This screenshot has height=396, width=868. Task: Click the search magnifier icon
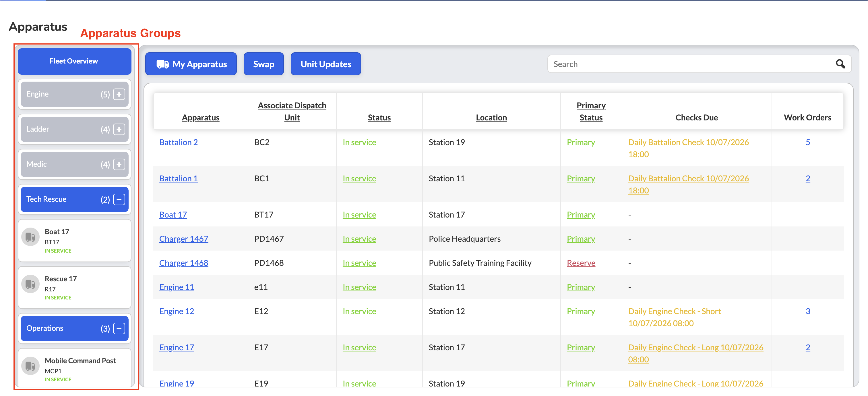[840, 64]
